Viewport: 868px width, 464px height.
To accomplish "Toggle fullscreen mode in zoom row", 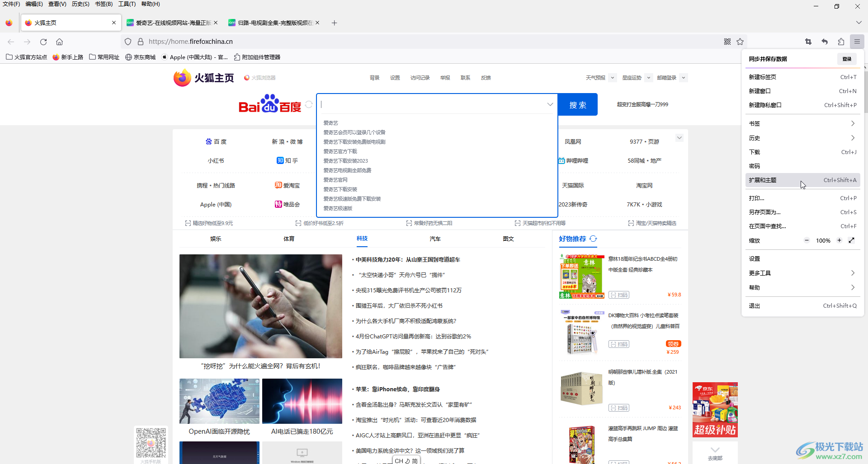I will click(x=852, y=240).
